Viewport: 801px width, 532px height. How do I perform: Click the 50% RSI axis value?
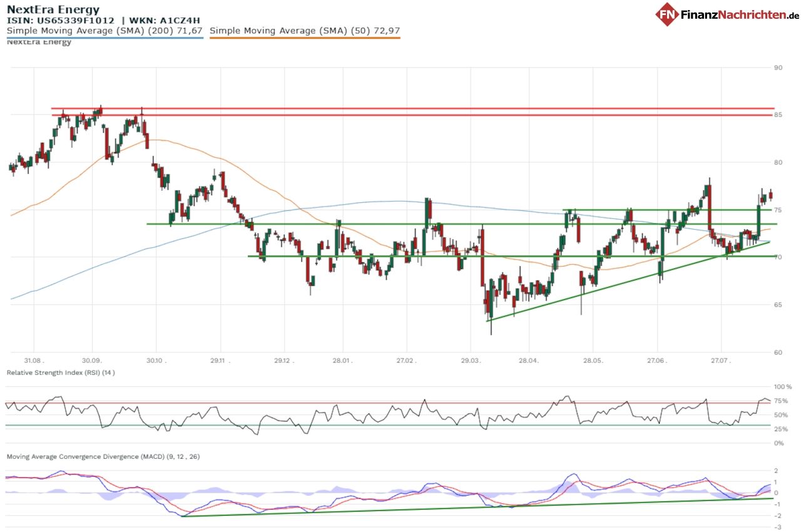781,415
